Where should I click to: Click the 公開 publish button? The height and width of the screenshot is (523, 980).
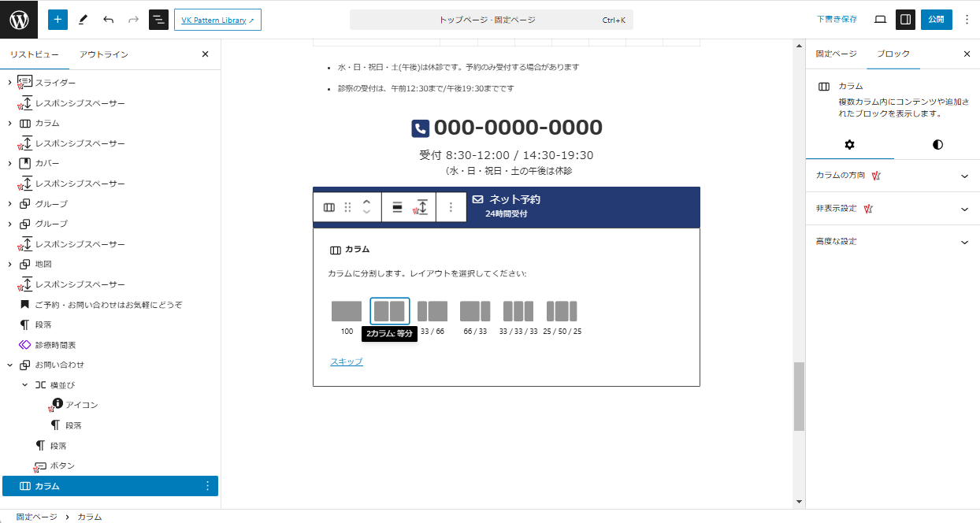click(936, 20)
